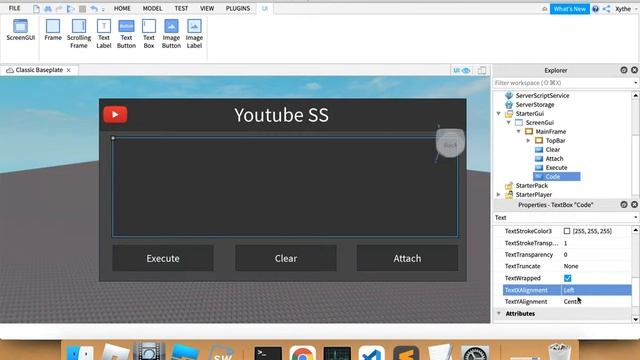This screenshot has height=360, width=640.
Task: Open the TextXAlignment value dropdown
Action: (597, 290)
